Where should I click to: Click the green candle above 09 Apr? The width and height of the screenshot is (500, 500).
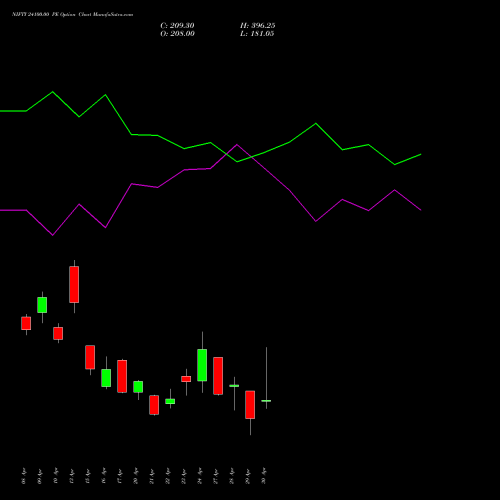[42, 305]
